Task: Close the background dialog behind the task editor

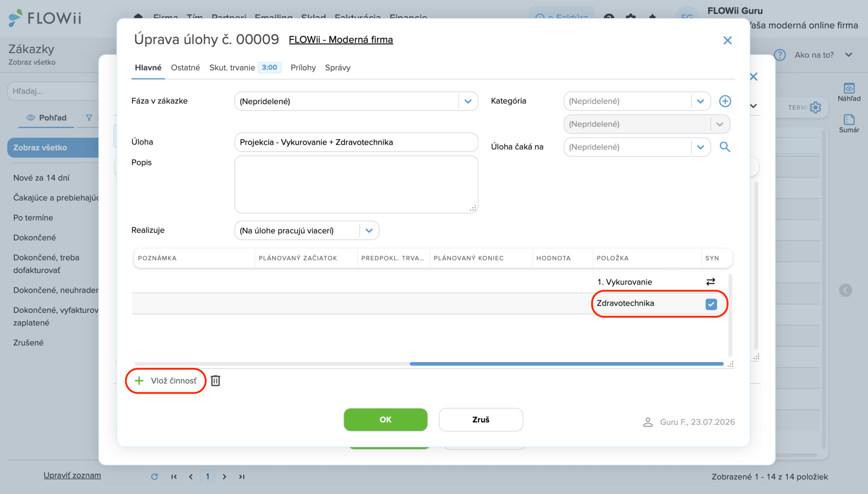Action: (x=753, y=77)
